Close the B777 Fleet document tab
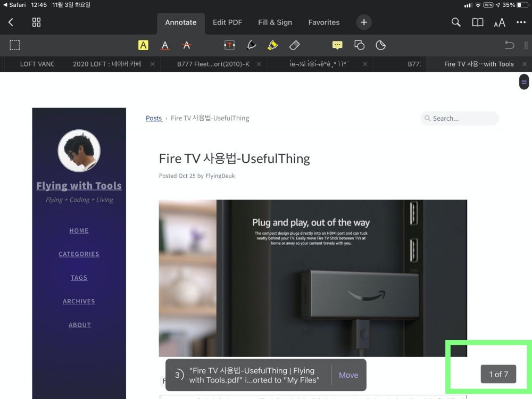 click(x=259, y=64)
